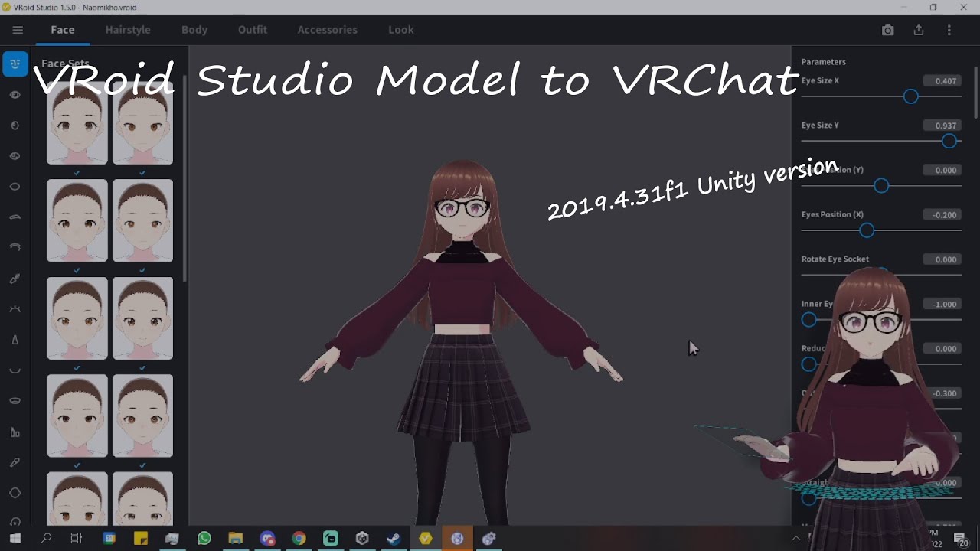Open Google Chrome from taskbar
This screenshot has height=551, width=980.
coord(299,539)
